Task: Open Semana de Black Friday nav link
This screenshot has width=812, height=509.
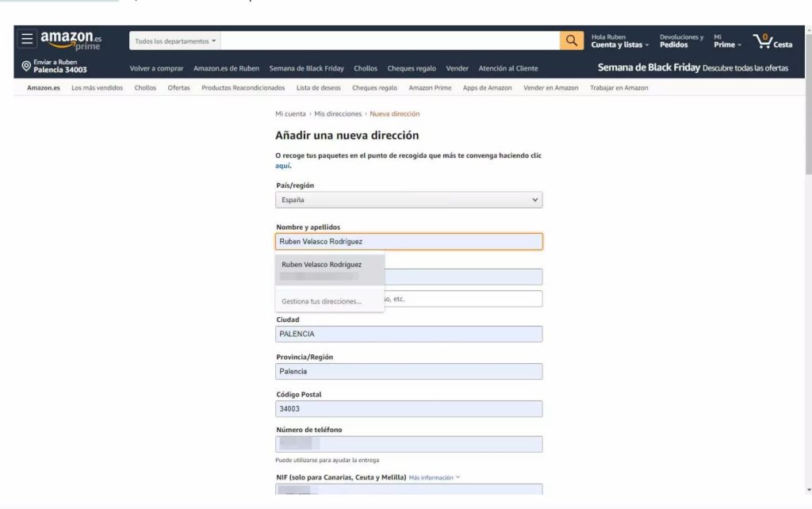Action: pos(307,68)
